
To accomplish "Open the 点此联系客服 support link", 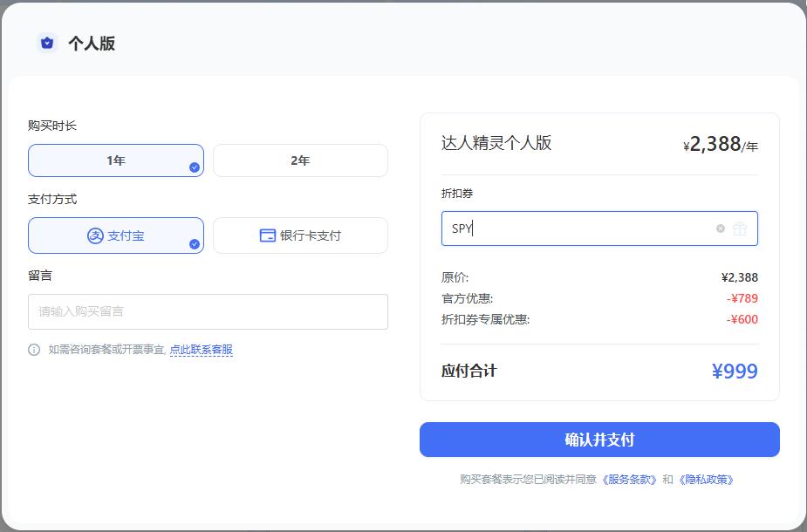I will click(202, 350).
